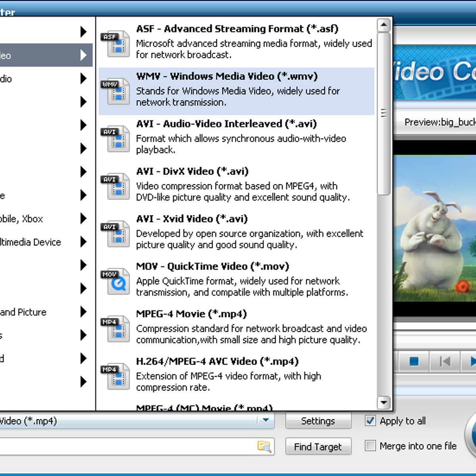Image resolution: width=476 pixels, height=476 pixels.
Task: Click the QuickTime MOV format icon
Action: pyautogui.click(x=115, y=282)
